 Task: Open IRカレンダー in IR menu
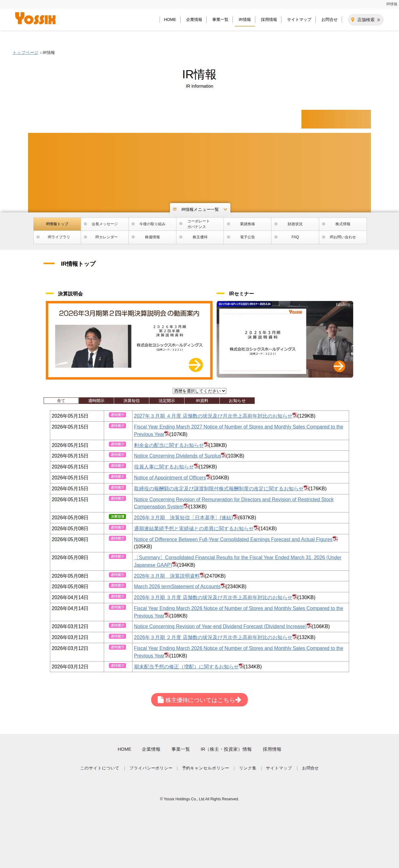pyautogui.click(x=105, y=237)
